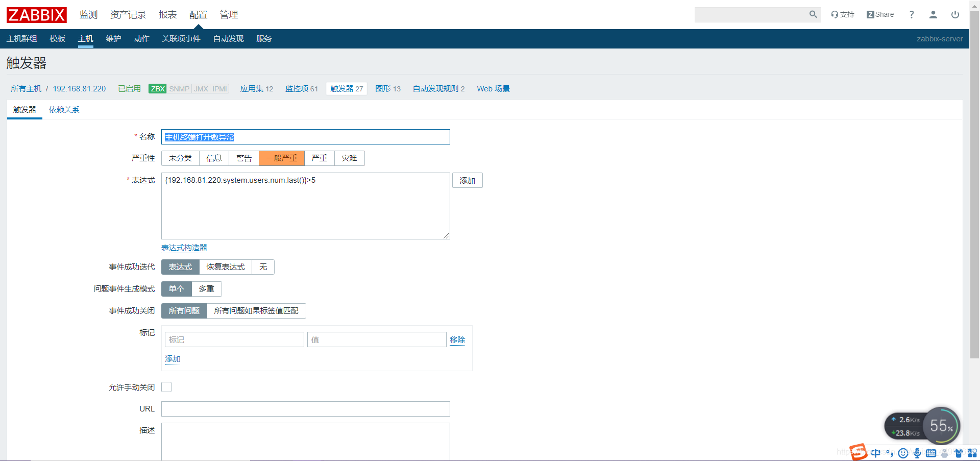Open the emoji smiley icon
The image size is (980, 461).
tap(903, 453)
